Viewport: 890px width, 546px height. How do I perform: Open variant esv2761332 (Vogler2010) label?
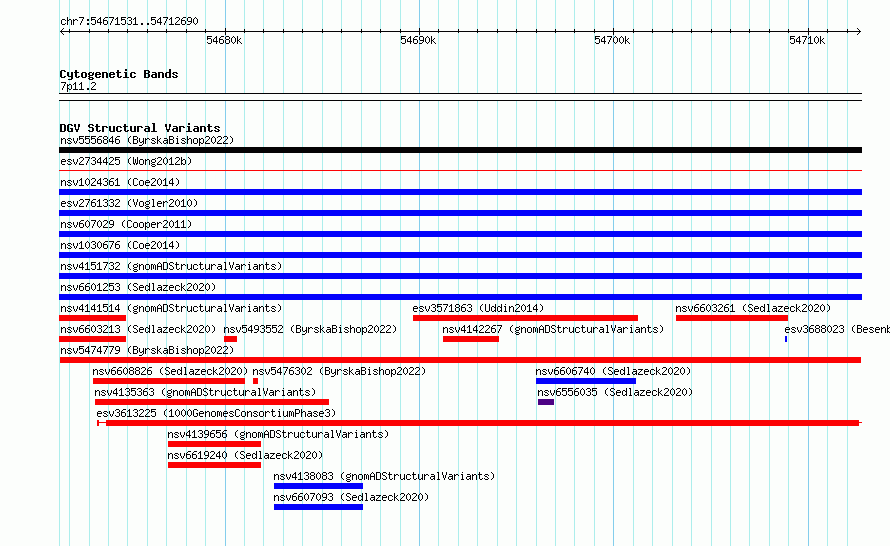click(x=129, y=203)
